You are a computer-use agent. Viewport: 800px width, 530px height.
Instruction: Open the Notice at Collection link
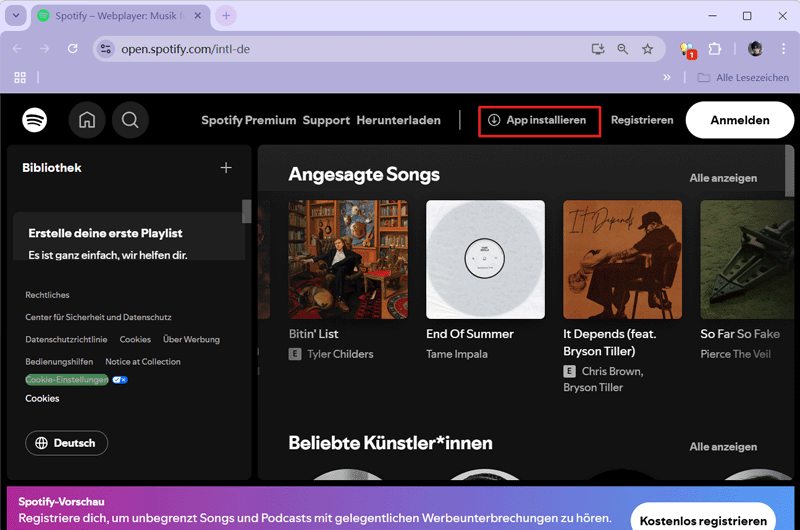click(143, 362)
